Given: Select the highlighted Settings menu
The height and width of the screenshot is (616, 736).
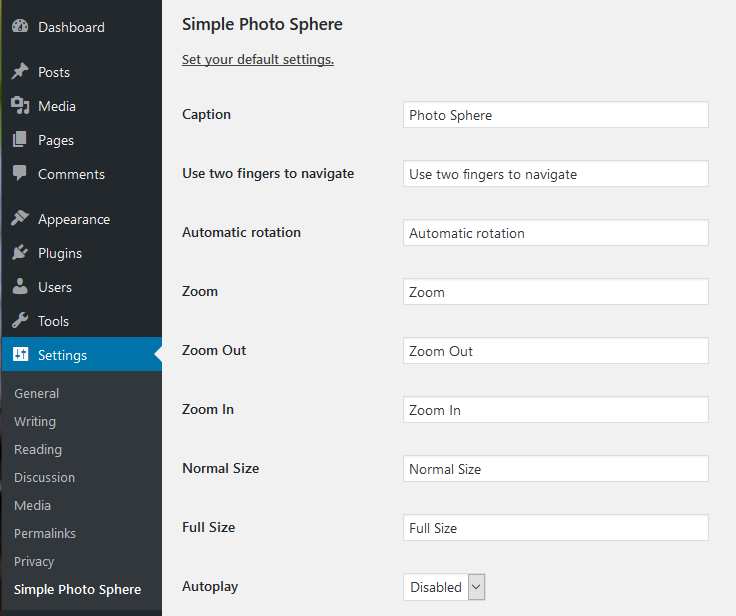Looking at the screenshot, I should point(82,354).
